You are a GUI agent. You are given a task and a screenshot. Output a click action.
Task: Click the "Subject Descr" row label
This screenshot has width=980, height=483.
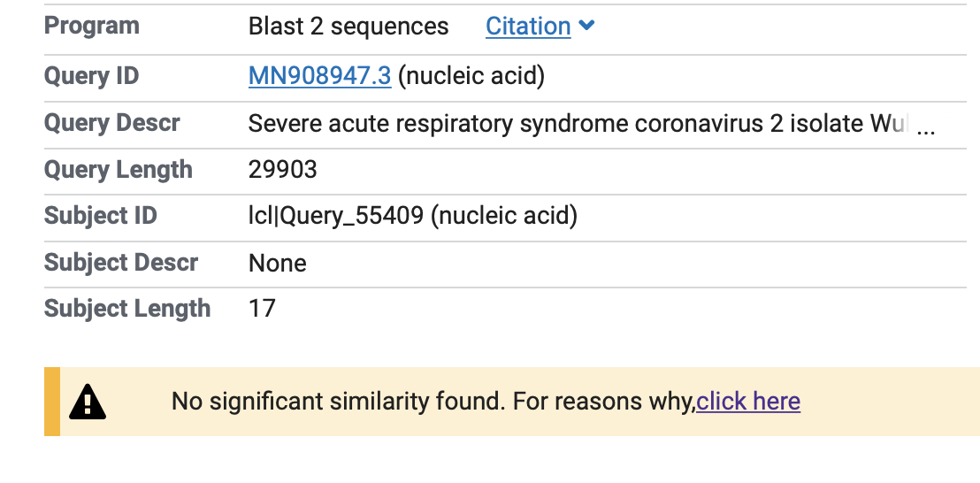121,263
